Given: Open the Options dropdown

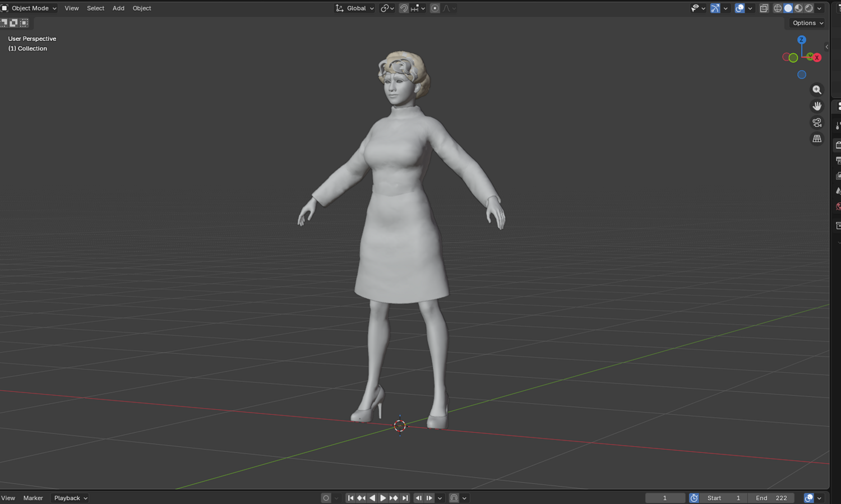Looking at the screenshot, I should (808, 23).
